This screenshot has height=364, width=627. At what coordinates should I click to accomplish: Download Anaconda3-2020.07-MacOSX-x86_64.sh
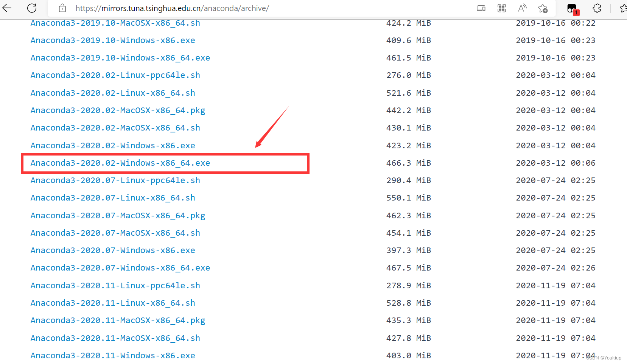[115, 233]
